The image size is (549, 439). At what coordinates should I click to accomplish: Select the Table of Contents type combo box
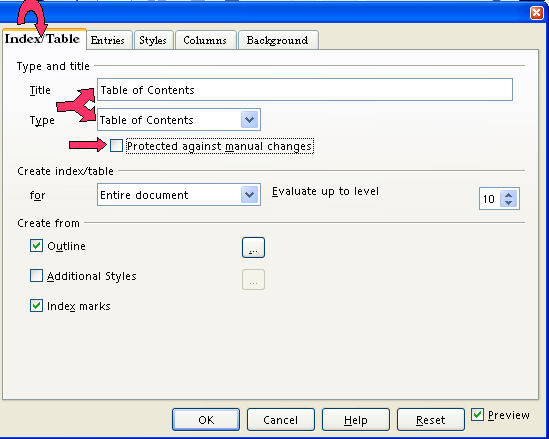click(179, 120)
